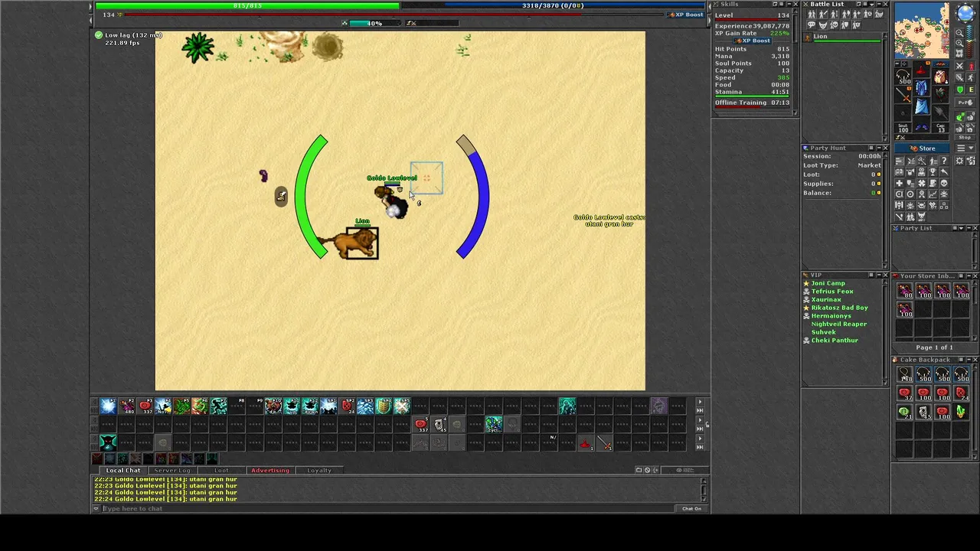Click the owl backpack slot
The width and height of the screenshot is (980, 551).
coord(939,77)
